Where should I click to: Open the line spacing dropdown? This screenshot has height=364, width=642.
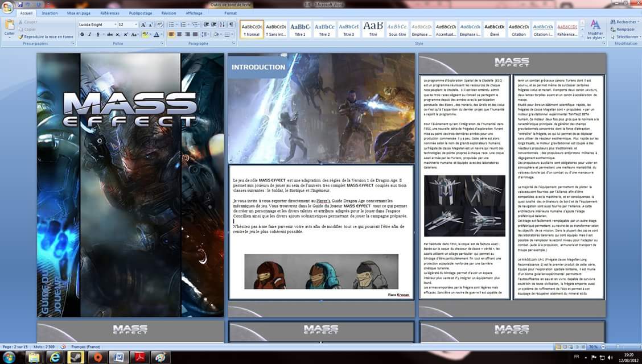click(x=205, y=34)
